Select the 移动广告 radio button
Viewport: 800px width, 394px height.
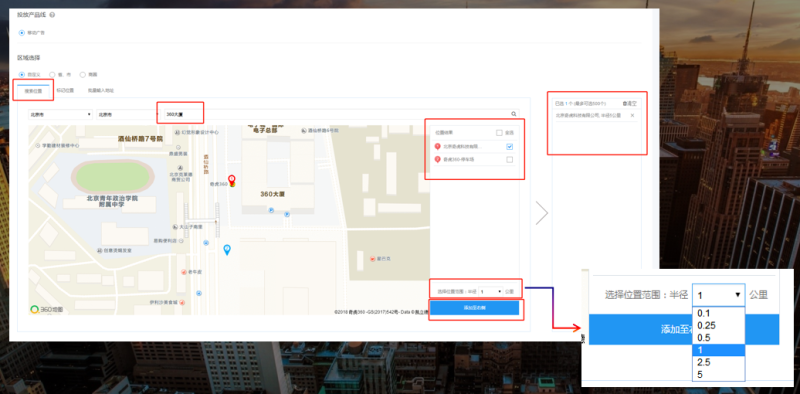tap(21, 33)
